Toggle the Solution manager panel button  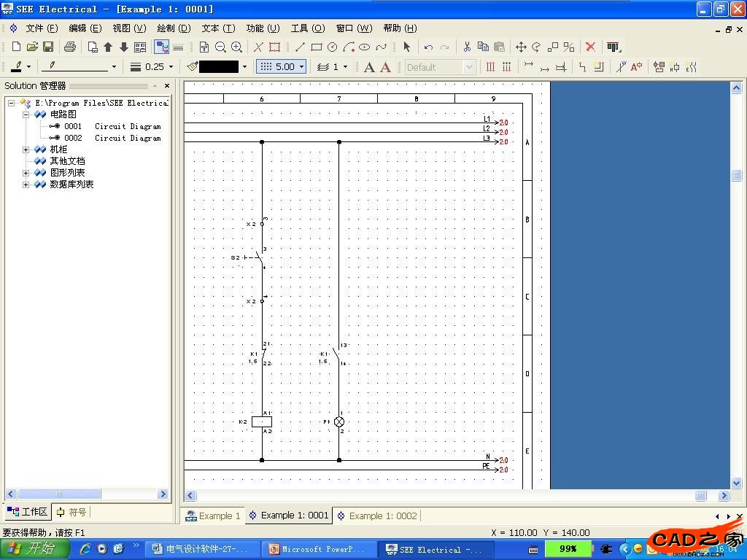(161, 47)
